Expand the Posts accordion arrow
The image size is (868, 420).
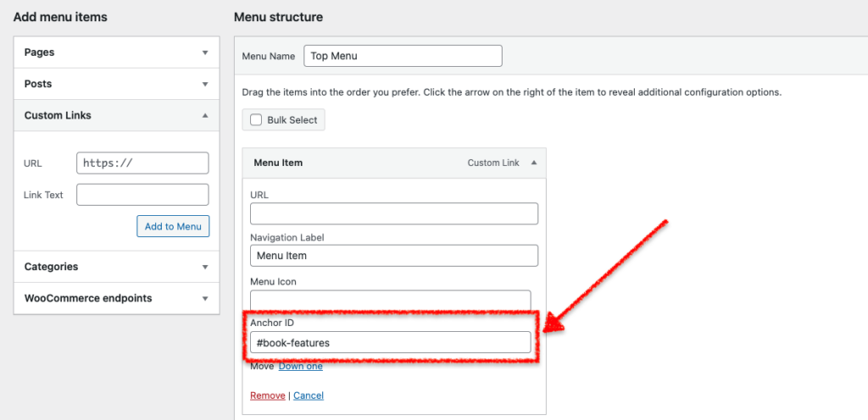[204, 85]
